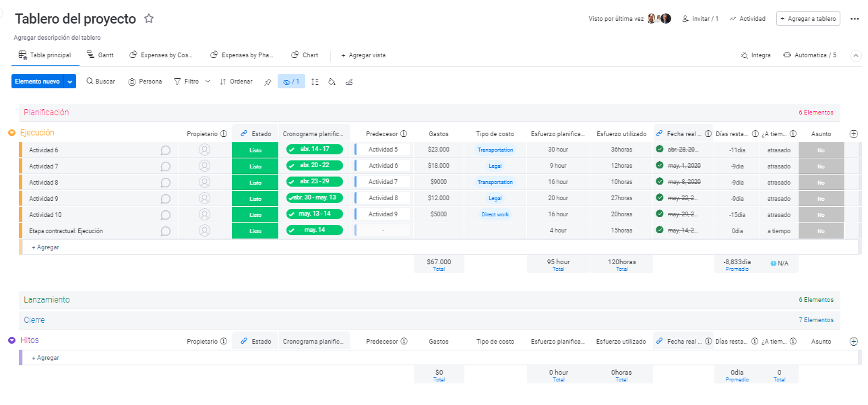Open Automatiza / 5 automations
This screenshot has width=868, height=405.
[x=809, y=55]
